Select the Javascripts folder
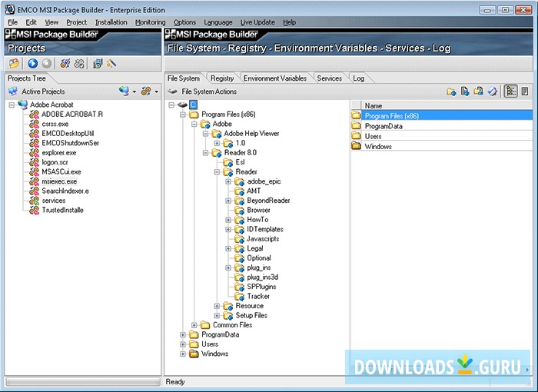Viewport: 538px width, 392px height. [263, 238]
